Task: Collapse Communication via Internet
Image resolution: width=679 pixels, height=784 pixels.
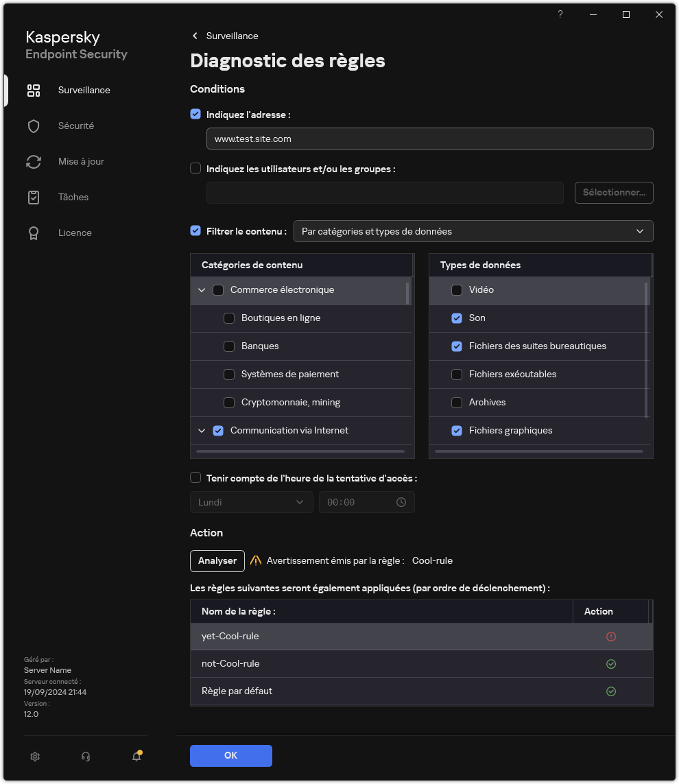Action: coord(202,430)
